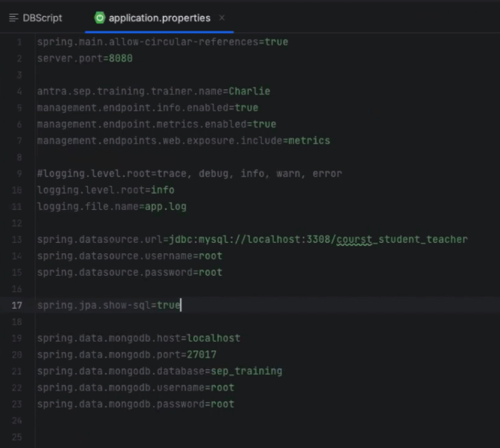This screenshot has width=500, height=448.
Task: Click the spring.datasource.username=root line
Action: (130, 256)
